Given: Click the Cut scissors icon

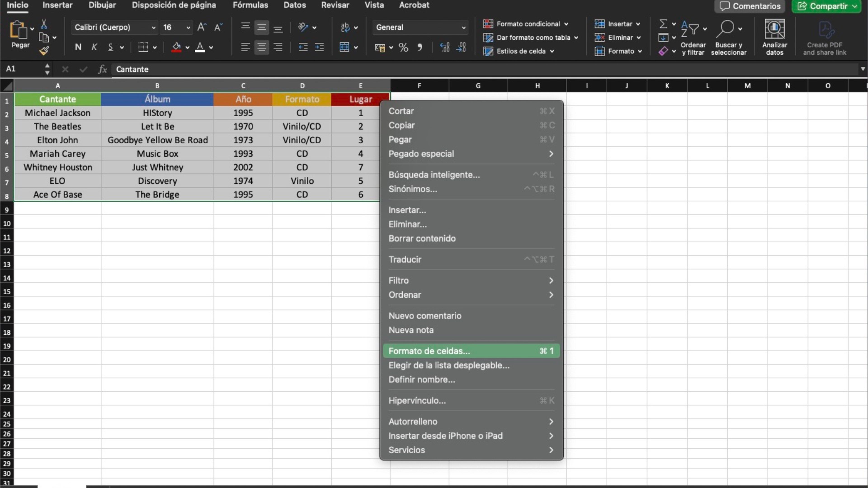Looking at the screenshot, I should [x=44, y=24].
